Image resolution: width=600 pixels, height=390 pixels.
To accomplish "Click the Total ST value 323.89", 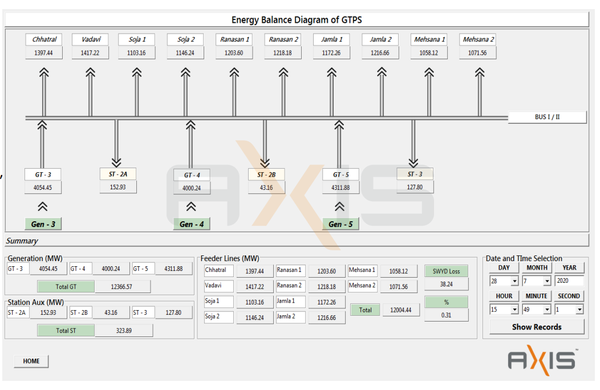I will [124, 330].
